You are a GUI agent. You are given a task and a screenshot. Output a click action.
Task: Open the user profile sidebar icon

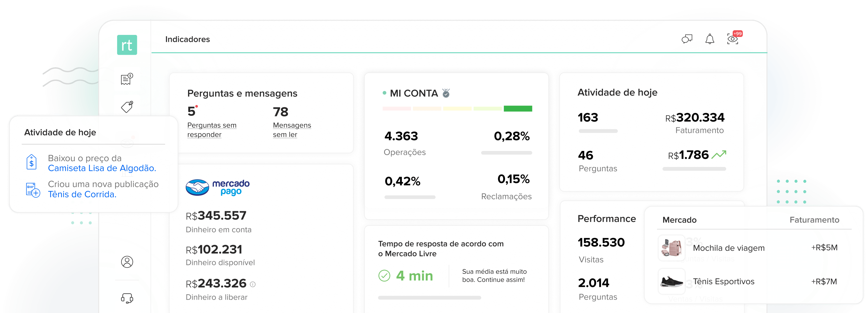[127, 262]
